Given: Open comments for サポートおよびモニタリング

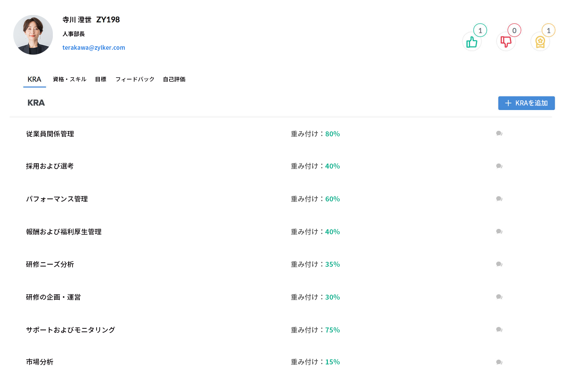Looking at the screenshot, I should pyautogui.click(x=499, y=329).
